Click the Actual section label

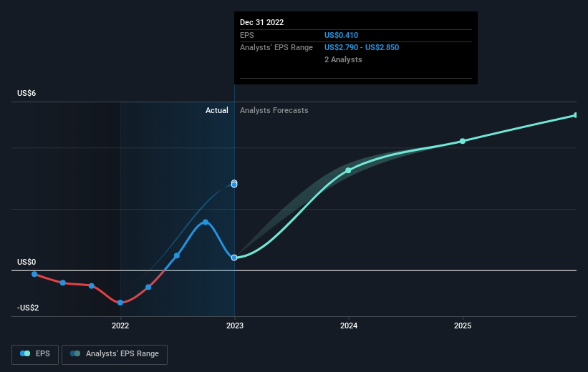(x=217, y=110)
